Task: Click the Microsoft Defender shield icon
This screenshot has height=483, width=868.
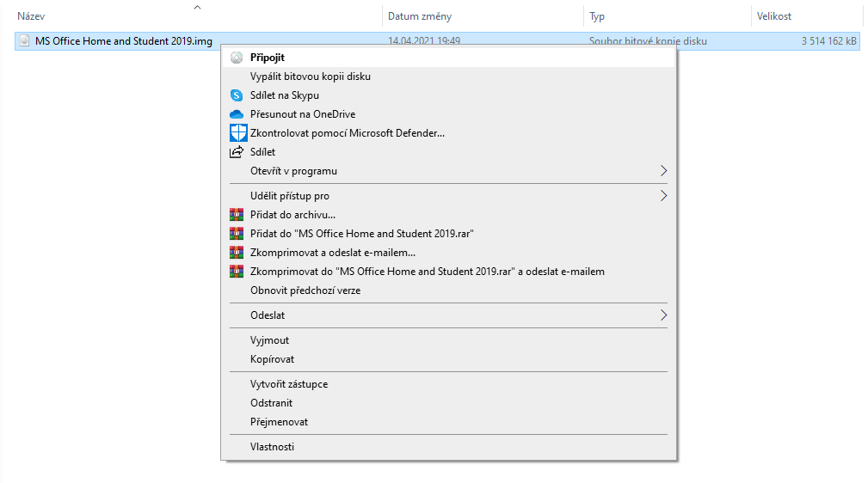Action: [x=238, y=133]
